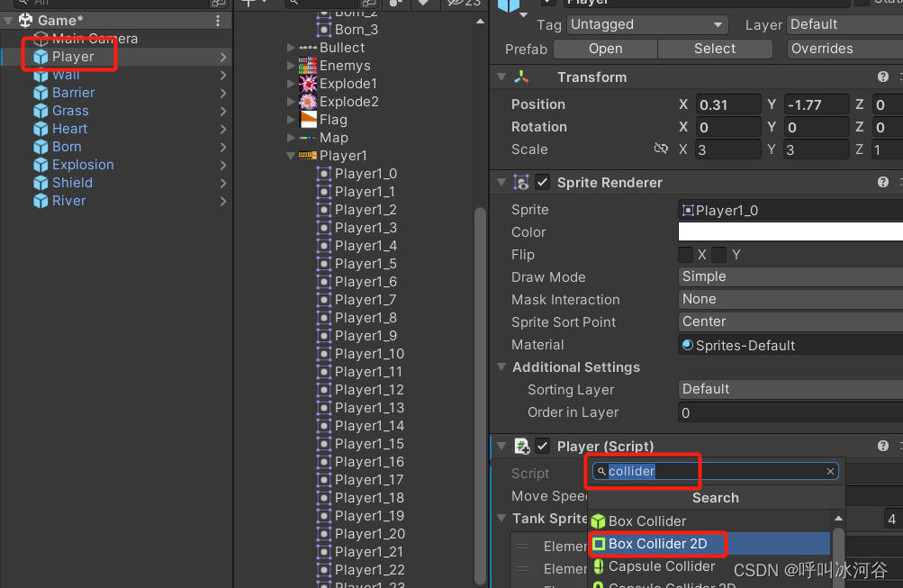
Task: Clear the collider search field
Action: 830,472
